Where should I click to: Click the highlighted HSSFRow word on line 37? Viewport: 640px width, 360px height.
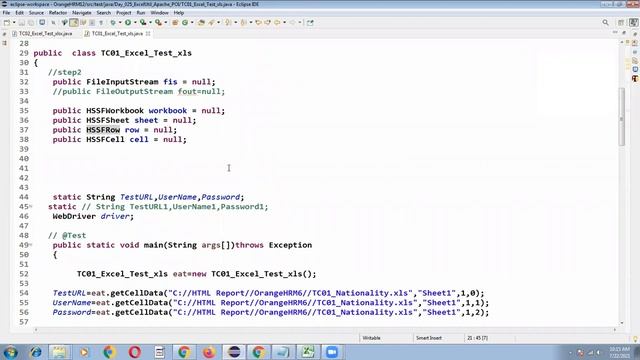103,130
